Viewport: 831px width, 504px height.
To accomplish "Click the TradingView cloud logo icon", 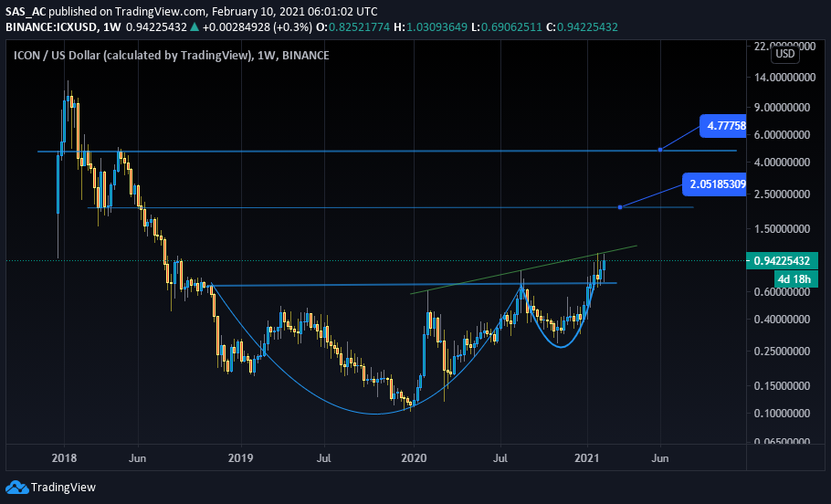I will pos(16,487).
